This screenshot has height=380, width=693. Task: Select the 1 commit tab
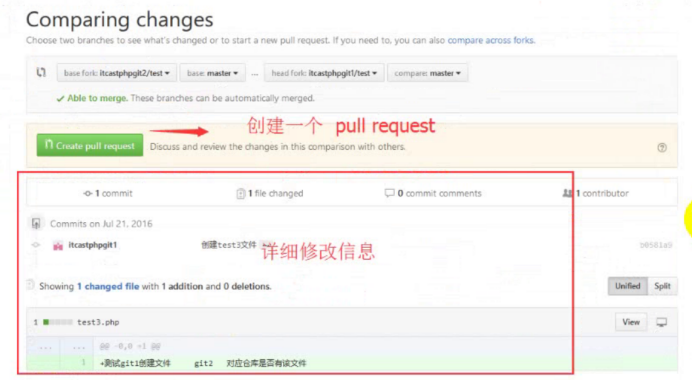click(108, 193)
